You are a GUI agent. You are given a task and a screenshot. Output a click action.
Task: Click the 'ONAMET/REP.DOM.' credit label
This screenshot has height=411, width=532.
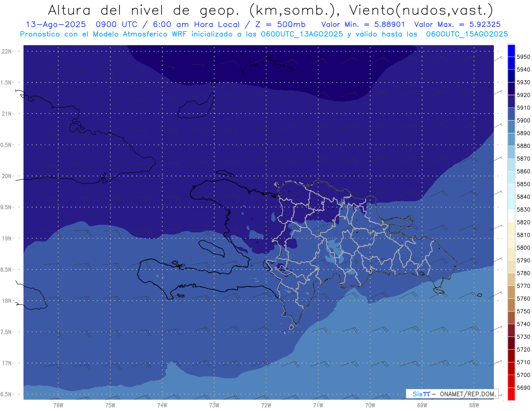tap(468, 394)
